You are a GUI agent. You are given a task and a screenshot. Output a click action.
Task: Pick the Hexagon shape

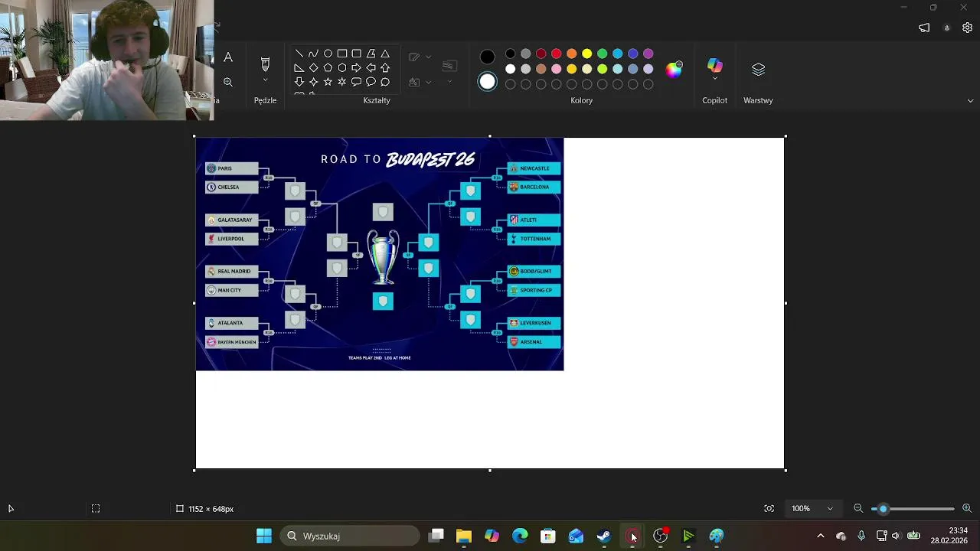[342, 68]
